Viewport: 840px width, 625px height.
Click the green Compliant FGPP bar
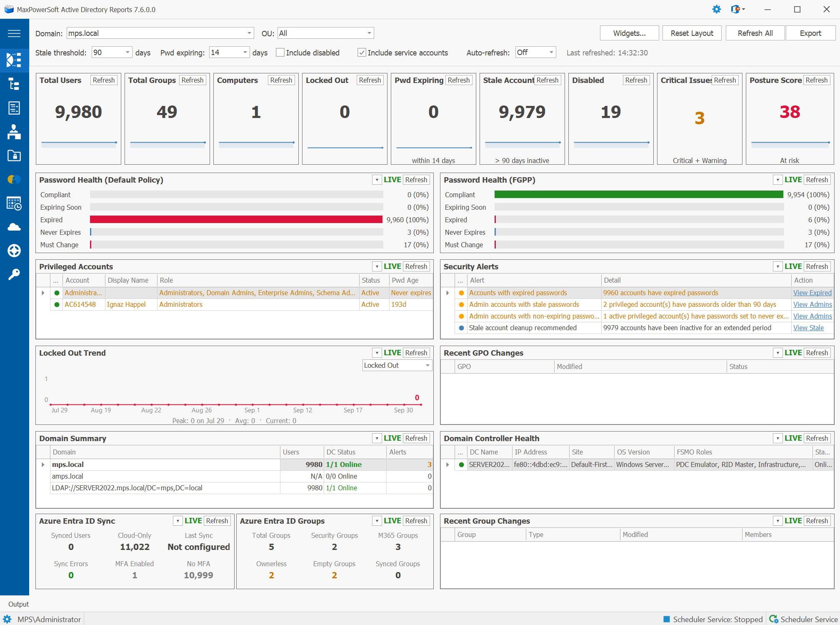tap(639, 195)
